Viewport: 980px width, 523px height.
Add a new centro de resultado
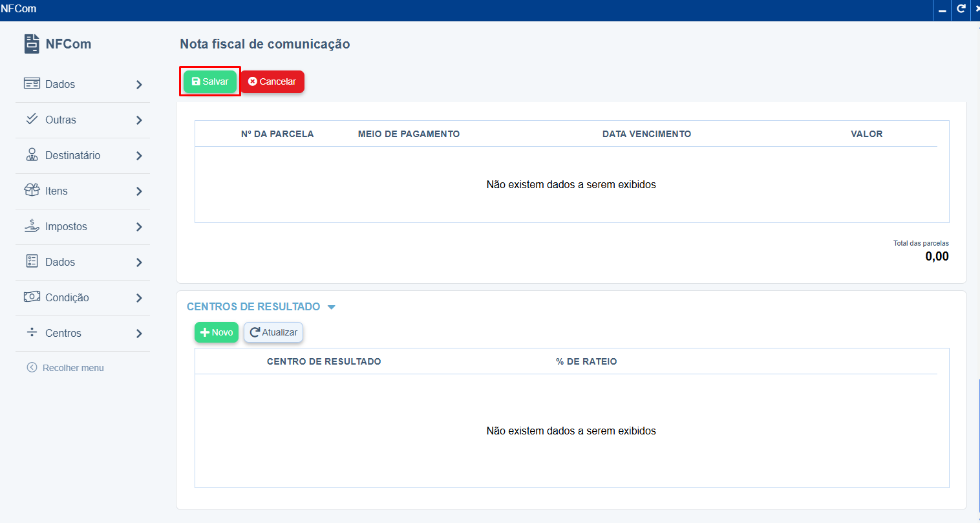click(217, 332)
